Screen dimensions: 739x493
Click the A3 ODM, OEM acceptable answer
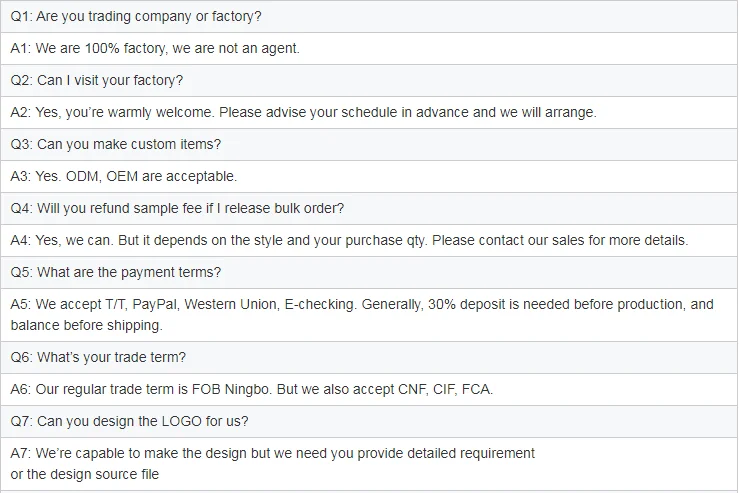pyautogui.click(x=124, y=176)
